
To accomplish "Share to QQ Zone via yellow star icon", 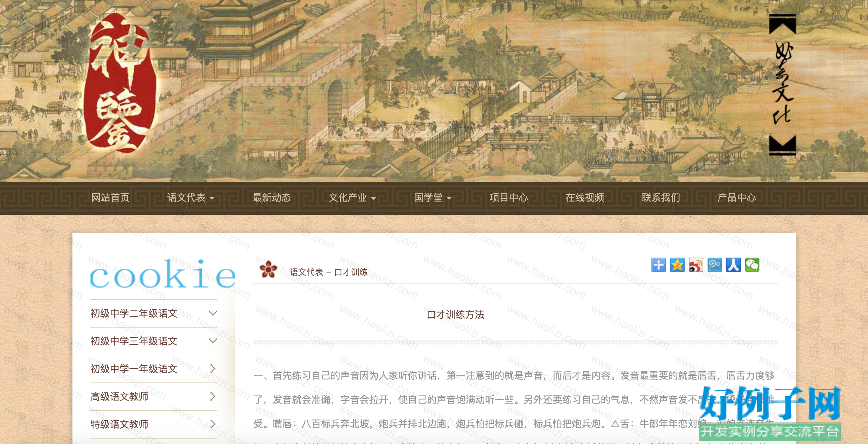I will (x=677, y=265).
